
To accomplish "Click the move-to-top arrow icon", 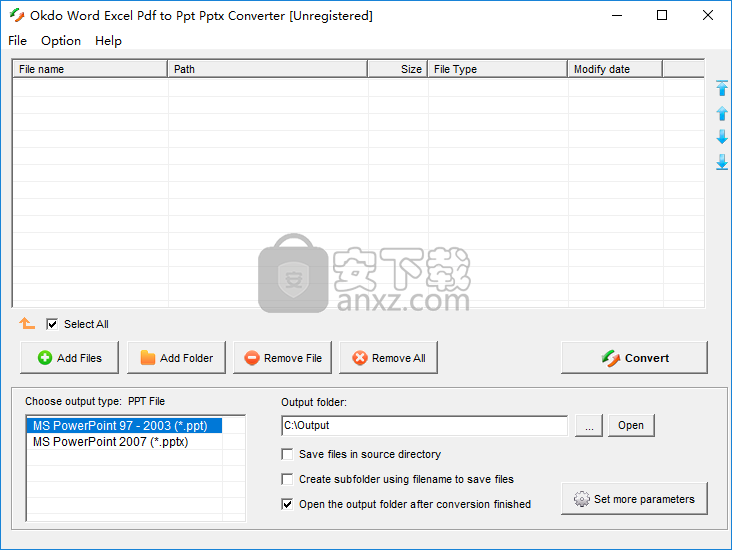I will tap(722, 88).
